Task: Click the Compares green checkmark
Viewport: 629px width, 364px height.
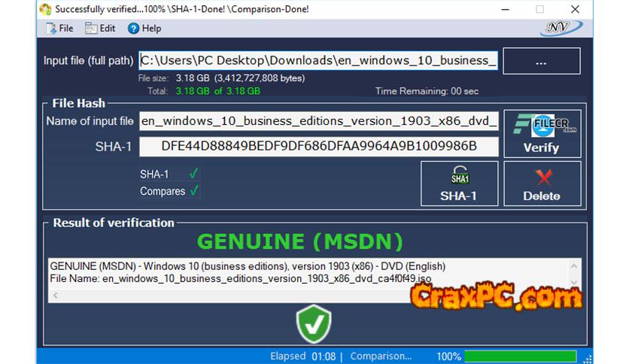Action: [x=195, y=190]
